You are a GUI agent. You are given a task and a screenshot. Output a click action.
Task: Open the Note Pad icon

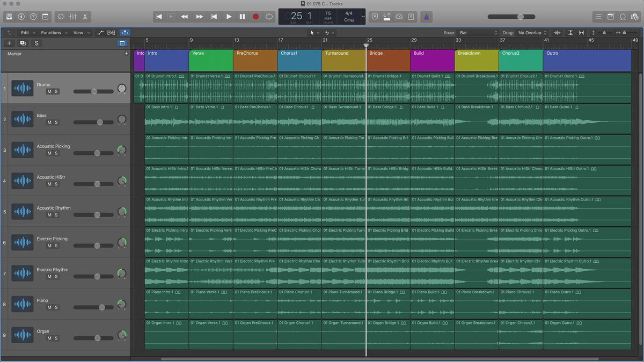pos(611,17)
